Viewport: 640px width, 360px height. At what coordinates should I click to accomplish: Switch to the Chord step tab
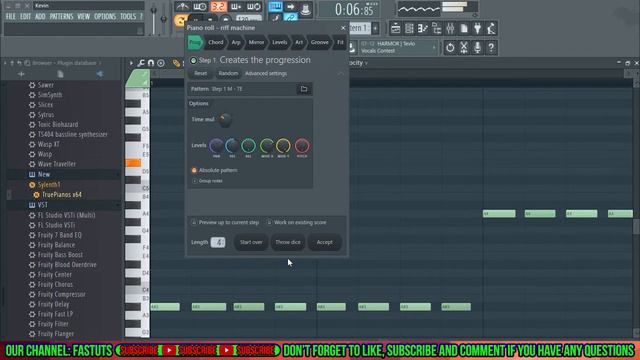click(x=216, y=42)
